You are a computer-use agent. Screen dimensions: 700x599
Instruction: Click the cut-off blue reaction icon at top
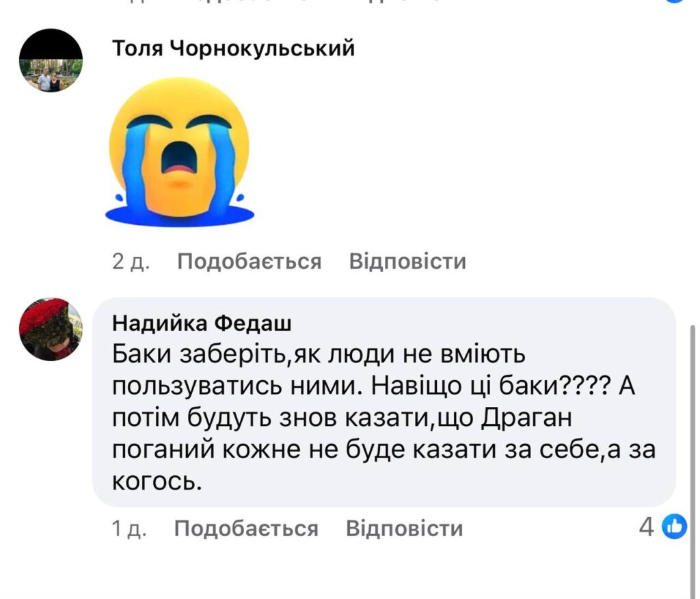click(675, 2)
